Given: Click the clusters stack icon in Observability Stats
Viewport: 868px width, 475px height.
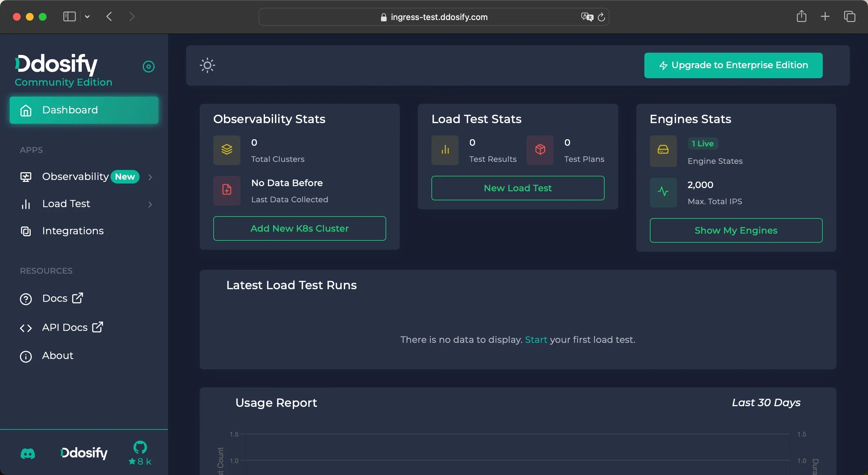Looking at the screenshot, I should click(227, 150).
